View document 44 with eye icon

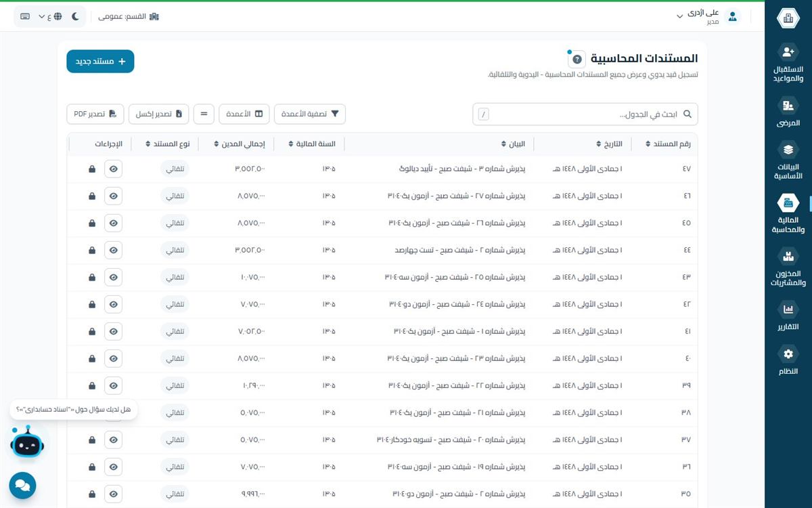pos(114,250)
